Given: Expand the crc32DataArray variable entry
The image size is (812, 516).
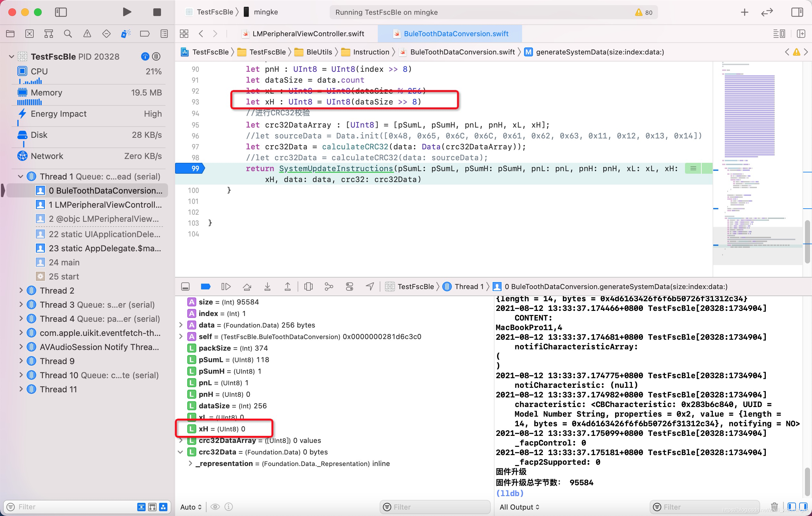Looking at the screenshot, I should (182, 440).
